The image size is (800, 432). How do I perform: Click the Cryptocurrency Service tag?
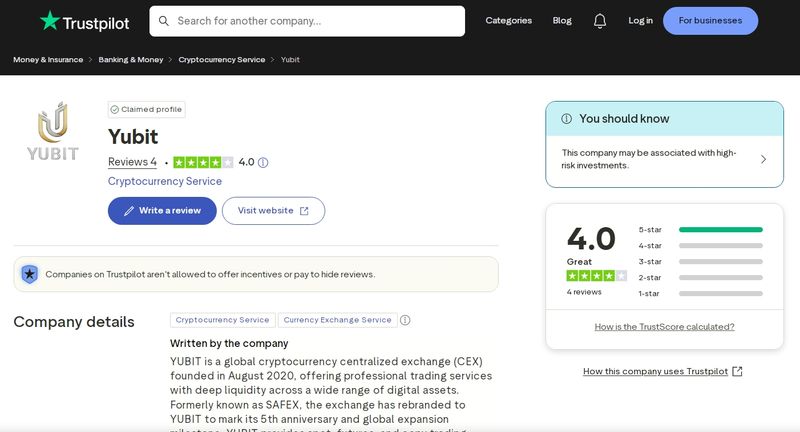click(222, 320)
